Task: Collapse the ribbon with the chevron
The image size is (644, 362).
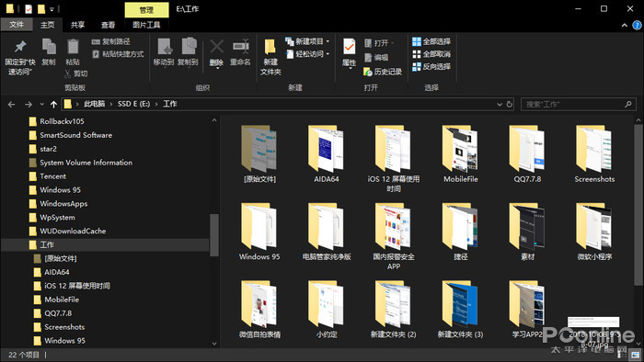Action: point(625,25)
